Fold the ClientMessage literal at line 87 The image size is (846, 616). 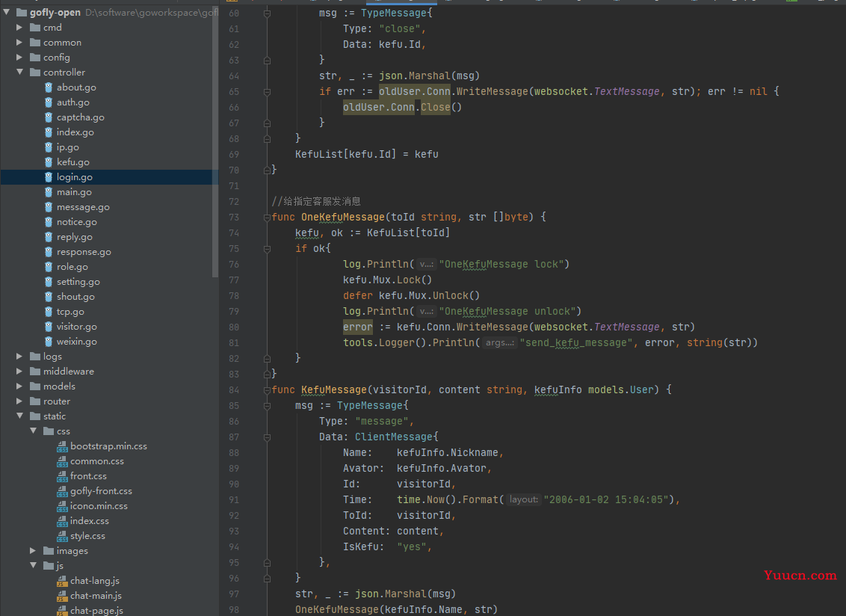pyautogui.click(x=267, y=437)
